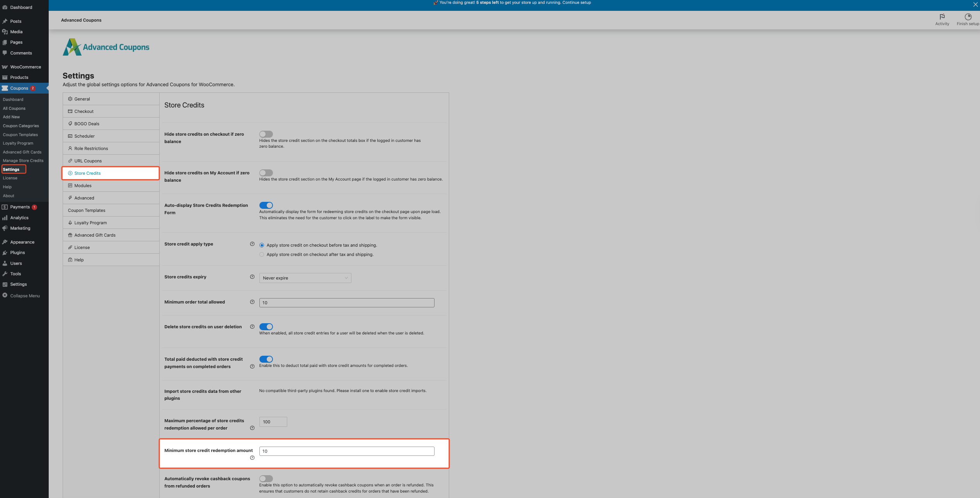Open the Finish setup progress icon

[x=968, y=17]
